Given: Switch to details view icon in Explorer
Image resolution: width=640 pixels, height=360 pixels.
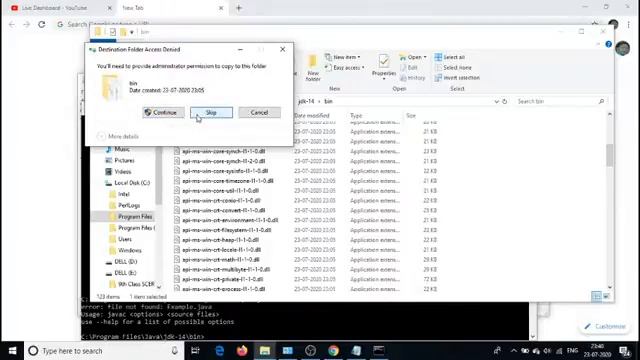Looking at the screenshot, I should [x=596, y=296].
